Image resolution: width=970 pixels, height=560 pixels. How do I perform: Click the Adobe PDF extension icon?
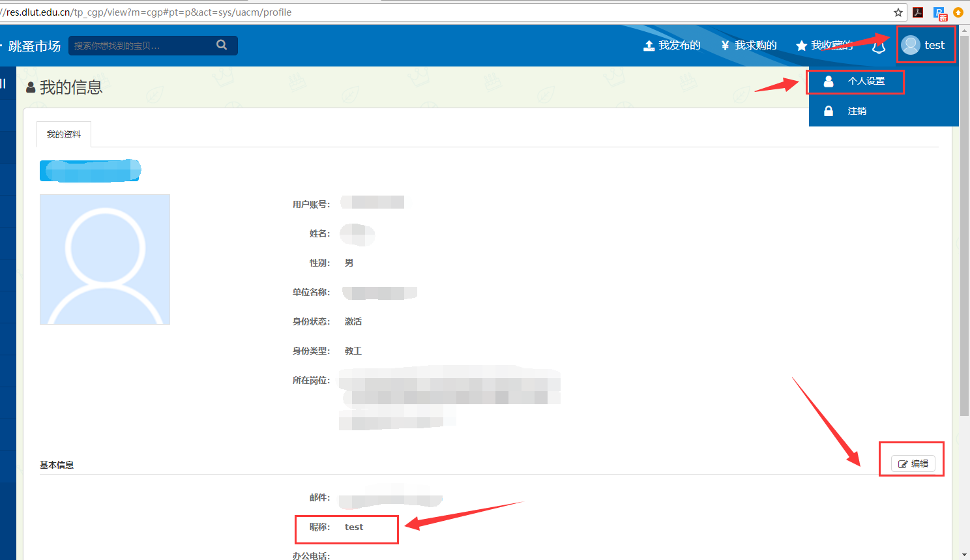(918, 12)
